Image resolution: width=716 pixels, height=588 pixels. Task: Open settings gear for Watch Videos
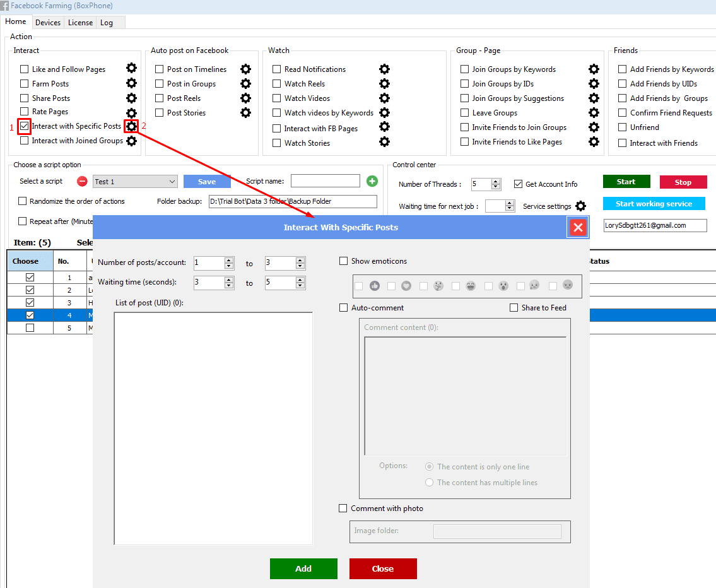pyautogui.click(x=384, y=98)
